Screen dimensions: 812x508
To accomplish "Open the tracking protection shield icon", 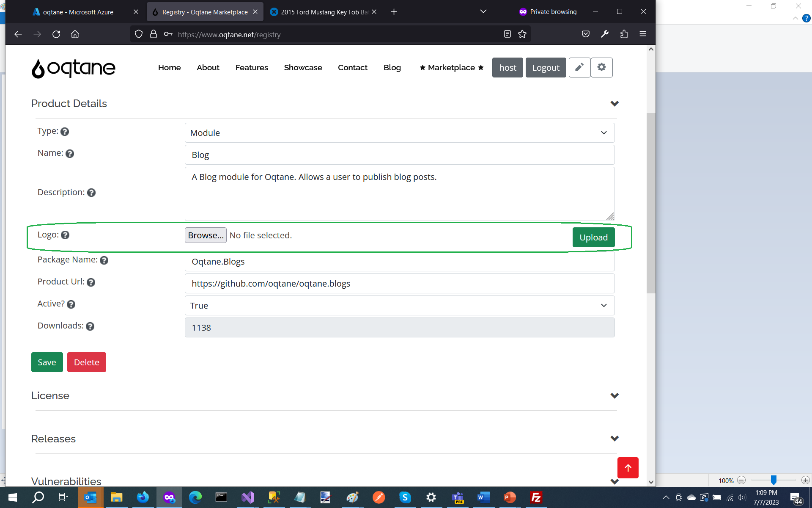I will click(138, 34).
